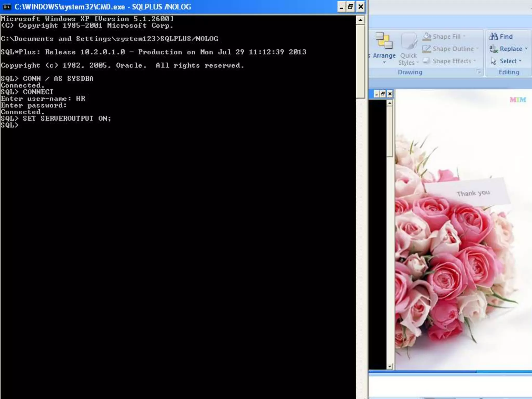Restore down the SQLPLUS CMD window

coord(351,7)
